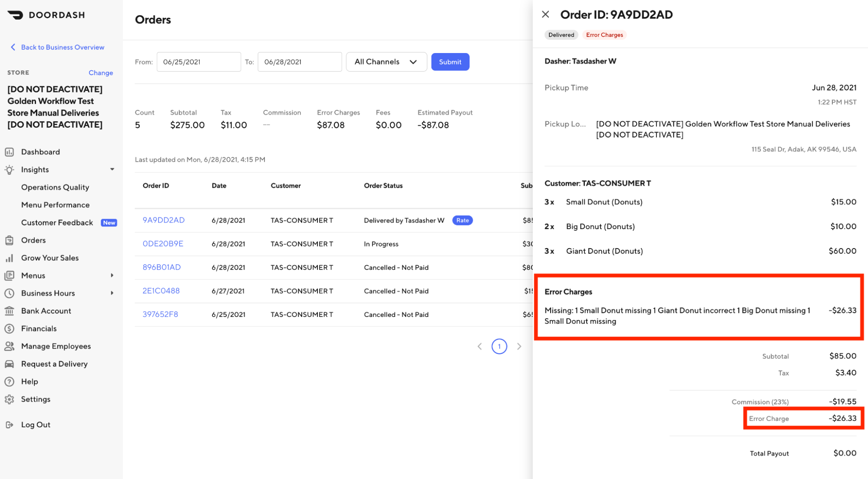This screenshot has width=868, height=479.
Task: Click the From date input field
Action: [x=198, y=61]
